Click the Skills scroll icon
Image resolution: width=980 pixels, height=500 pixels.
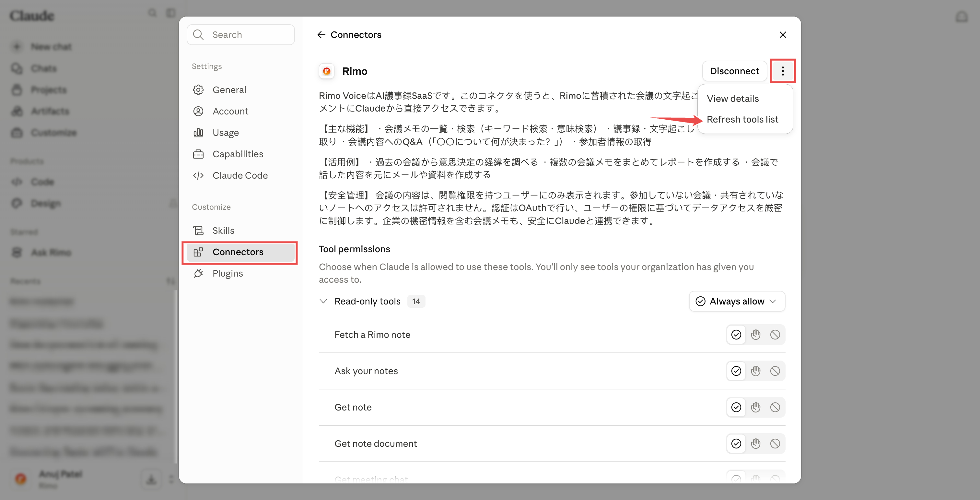(x=198, y=231)
